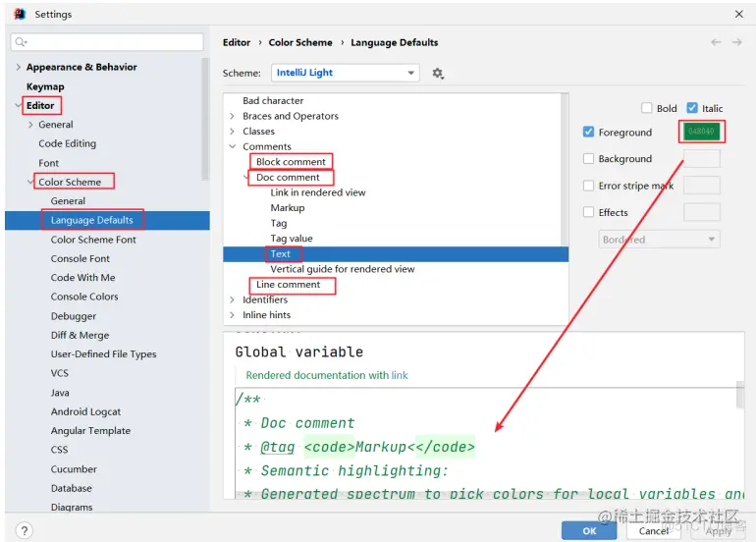
Task: Click the OK button
Action: 589,531
